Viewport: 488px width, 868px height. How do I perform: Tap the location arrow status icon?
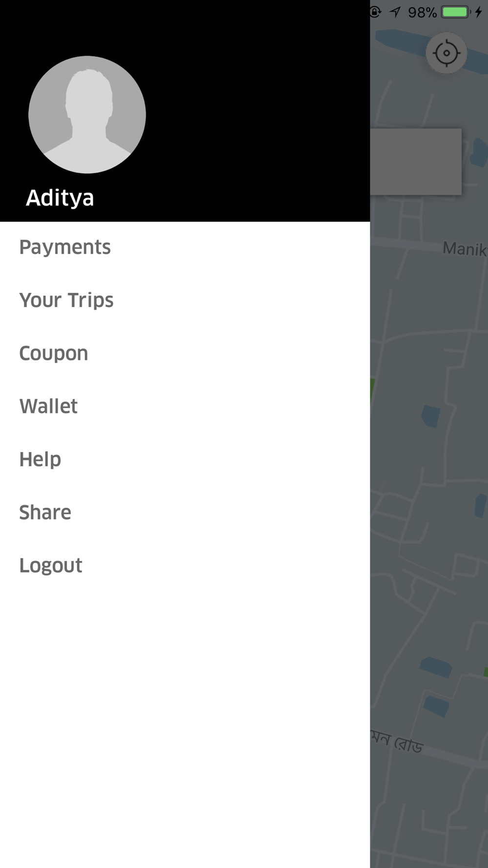395,12
